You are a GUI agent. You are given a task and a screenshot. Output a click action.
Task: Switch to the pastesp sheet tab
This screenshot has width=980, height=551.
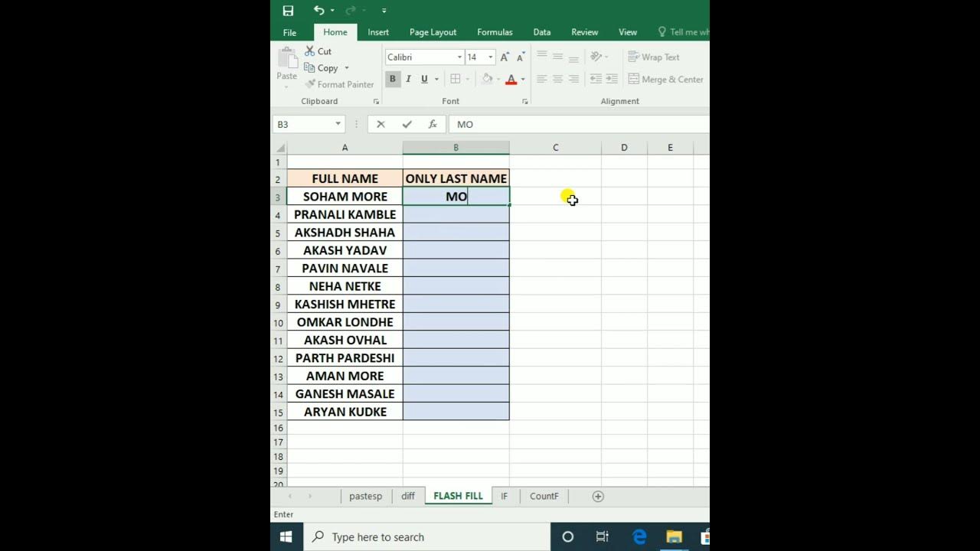[366, 496]
